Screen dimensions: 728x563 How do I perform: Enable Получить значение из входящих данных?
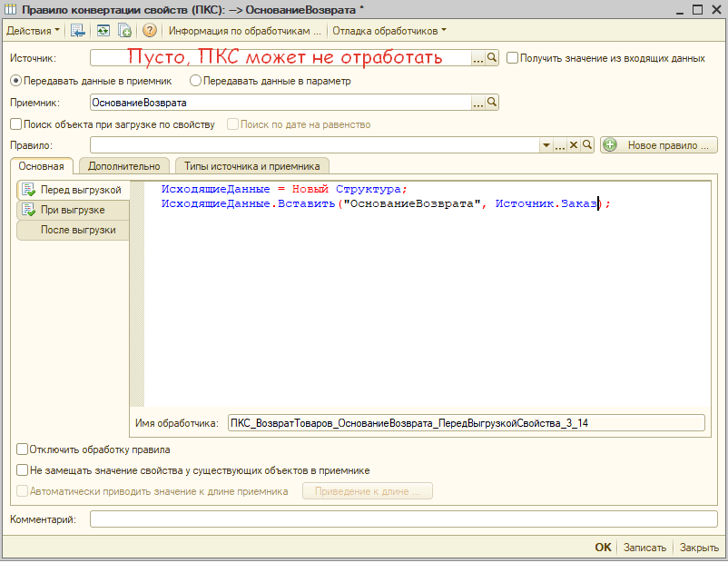click(513, 58)
